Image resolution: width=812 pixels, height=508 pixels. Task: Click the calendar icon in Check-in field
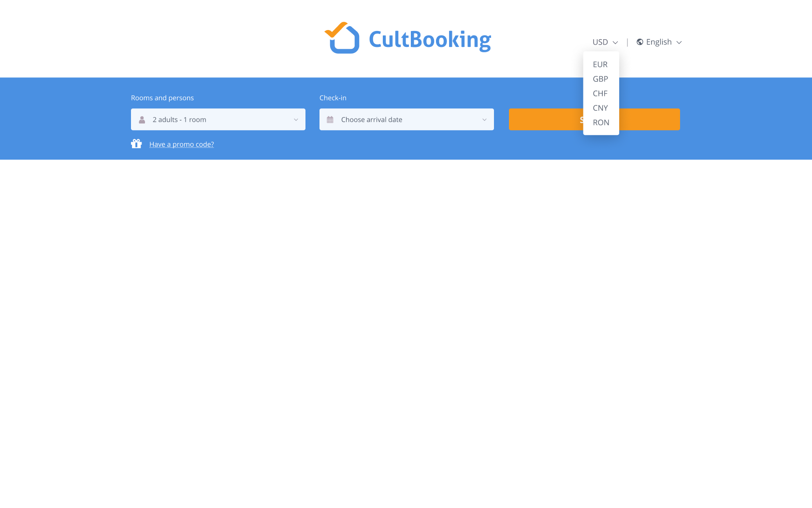(331, 119)
